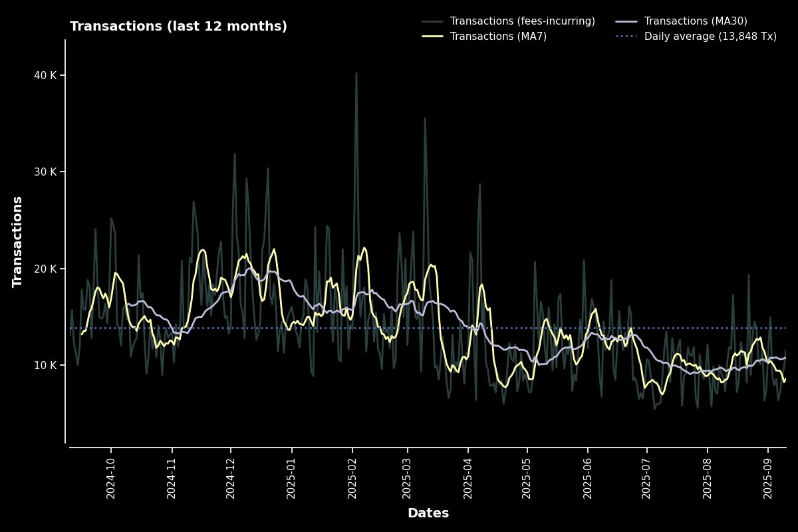
Task: Click the dotted Daily average legend marker
Action: point(628,37)
